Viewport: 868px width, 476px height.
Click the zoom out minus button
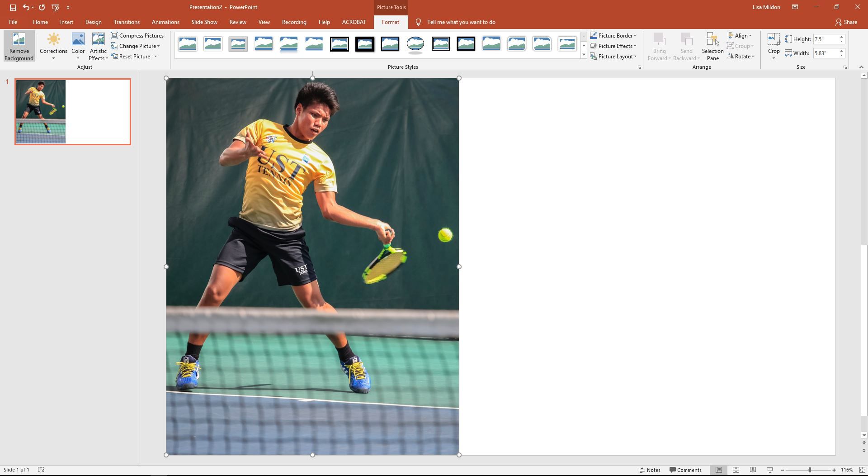point(783,470)
